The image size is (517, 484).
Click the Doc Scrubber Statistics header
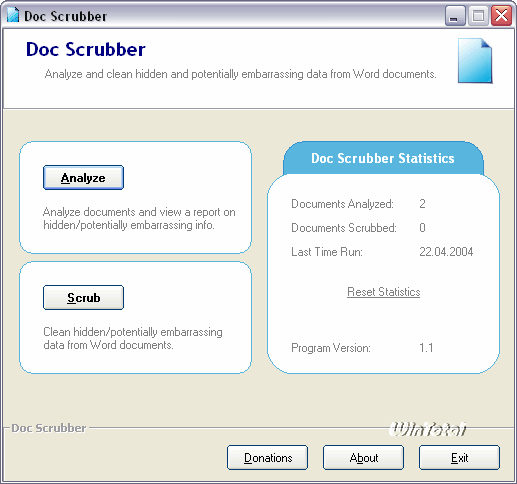383,158
